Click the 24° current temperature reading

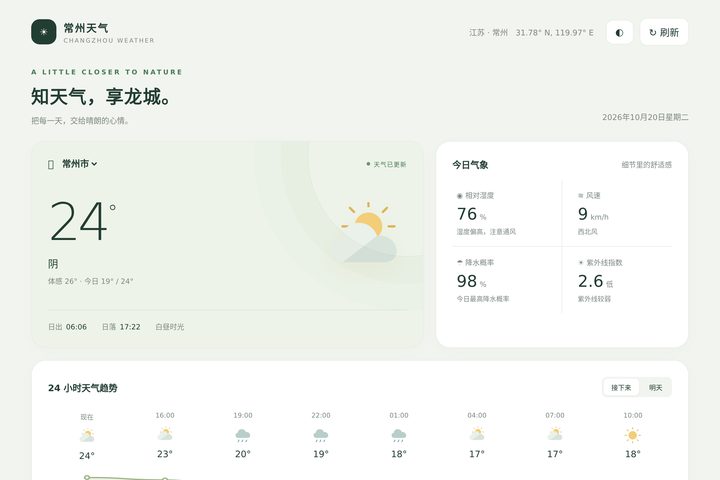click(x=83, y=221)
